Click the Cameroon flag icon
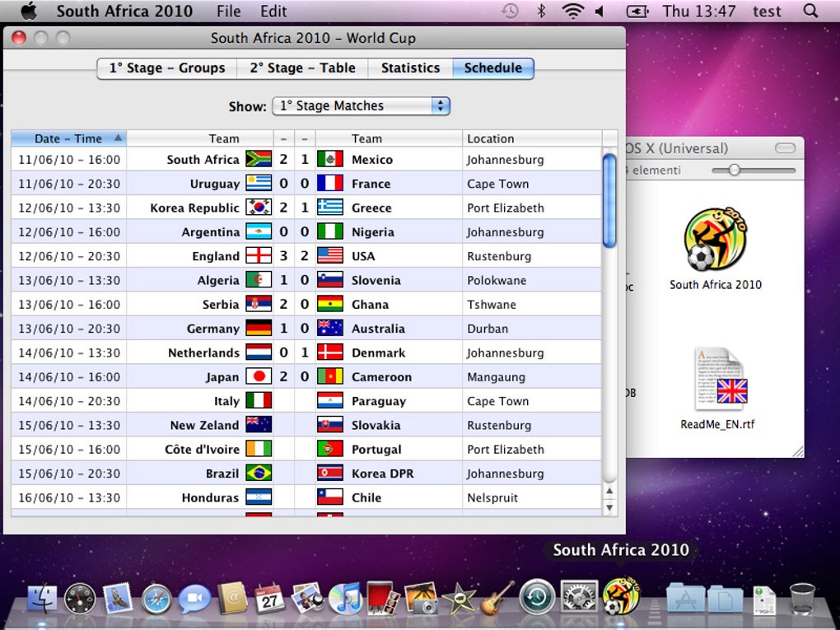The height and width of the screenshot is (630, 840). (330, 376)
